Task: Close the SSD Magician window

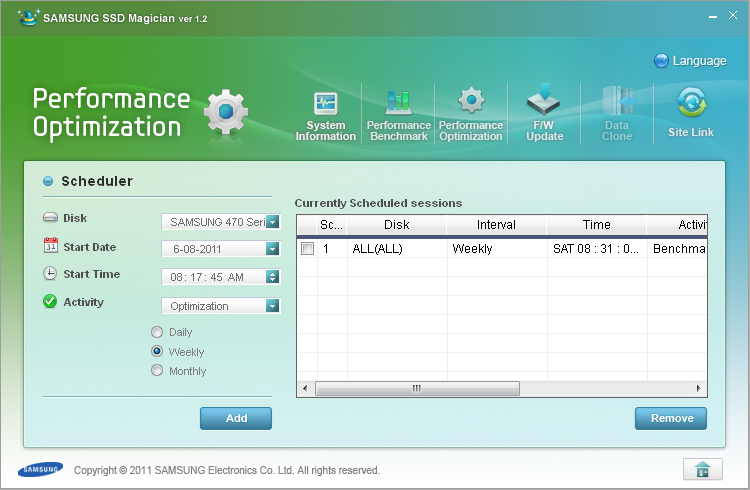Action: coord(733,15)
